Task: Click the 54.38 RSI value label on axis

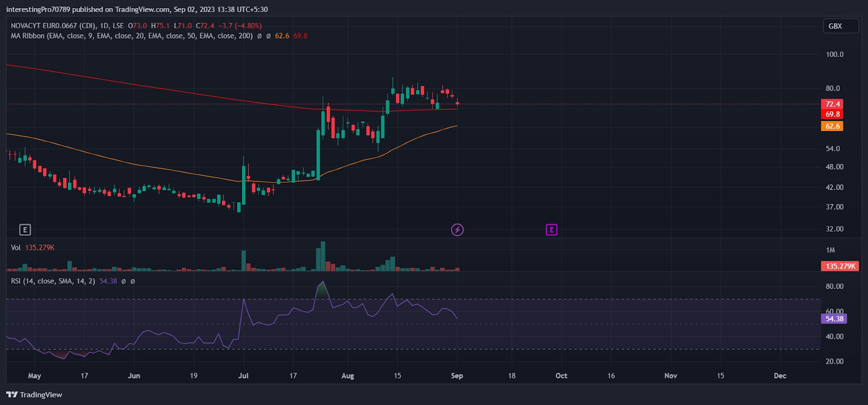Action: 834,319
